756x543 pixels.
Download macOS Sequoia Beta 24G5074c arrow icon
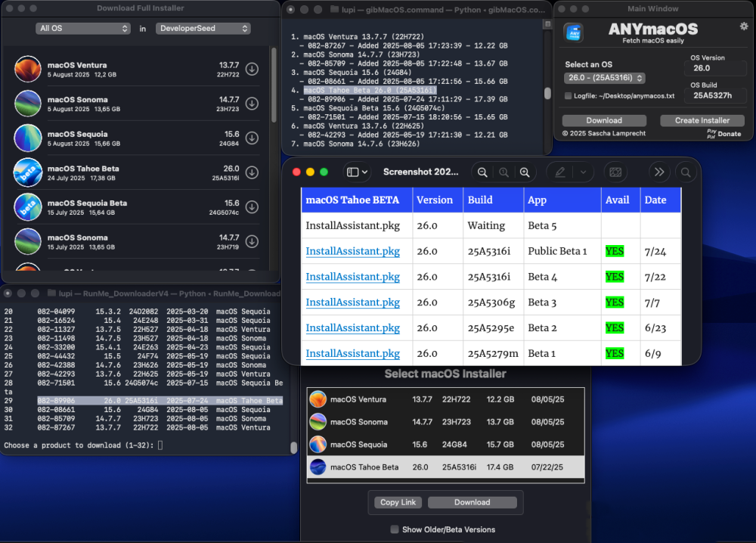pyautogui.click(x=253, y=207)
